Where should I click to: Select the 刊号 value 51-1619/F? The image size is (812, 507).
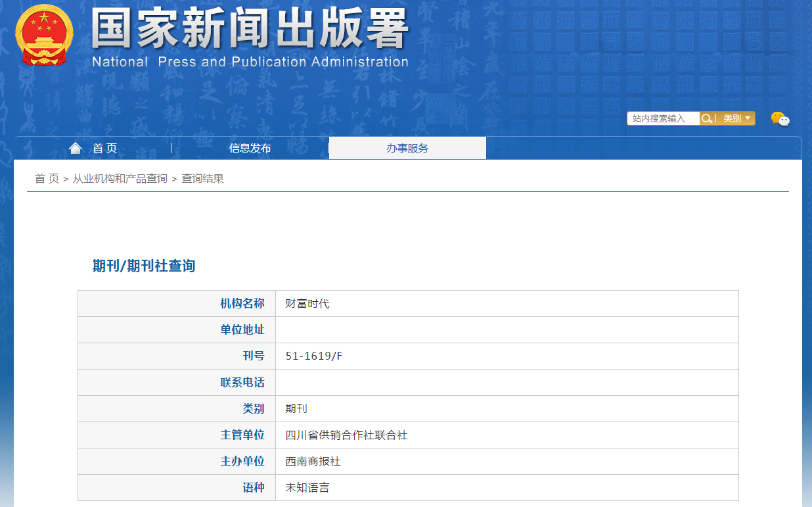click(314, 356)
